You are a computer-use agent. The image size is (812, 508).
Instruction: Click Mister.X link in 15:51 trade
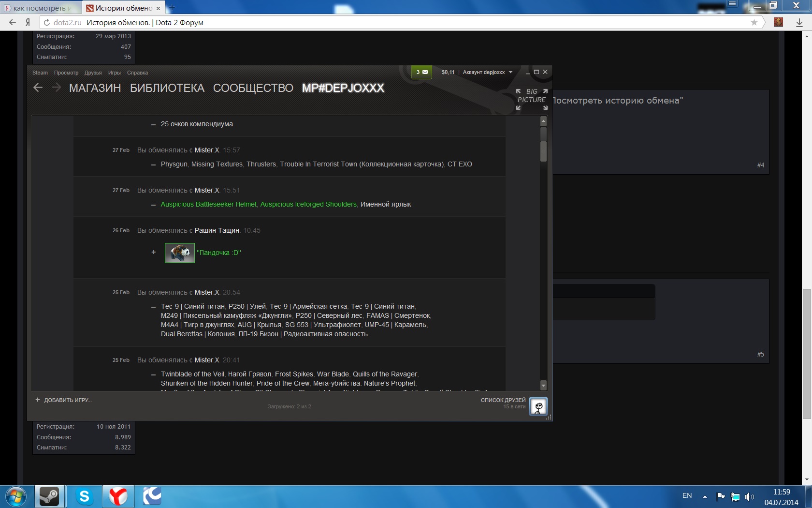click(207, 190)
